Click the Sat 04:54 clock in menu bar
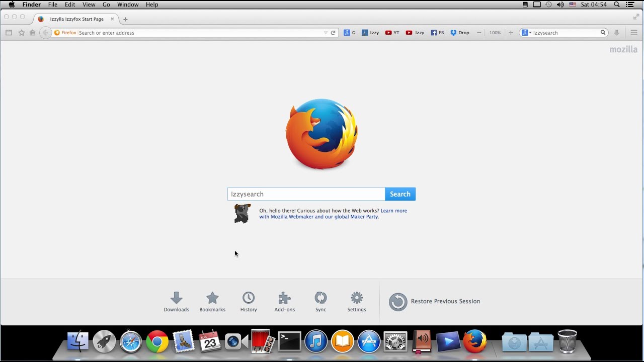 coord(594,5)
